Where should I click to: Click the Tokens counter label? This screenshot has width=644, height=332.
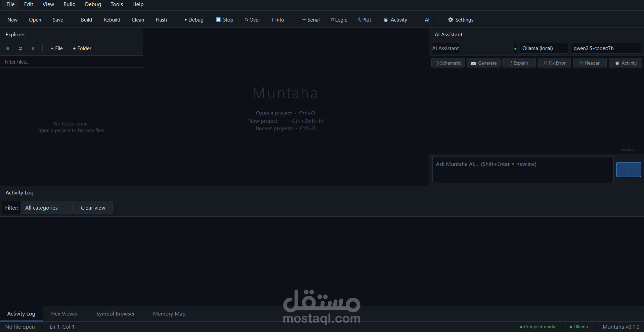pos(630,150)
